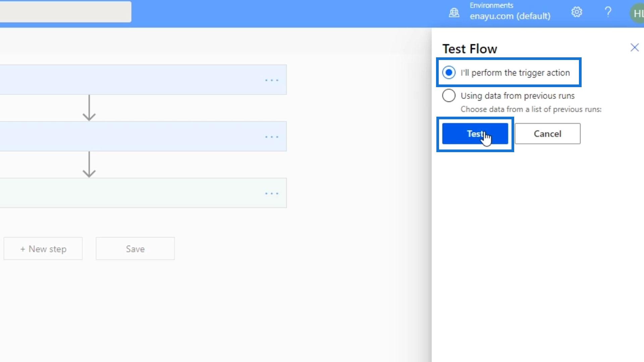Click the help question mark icon

pos(608,12)
